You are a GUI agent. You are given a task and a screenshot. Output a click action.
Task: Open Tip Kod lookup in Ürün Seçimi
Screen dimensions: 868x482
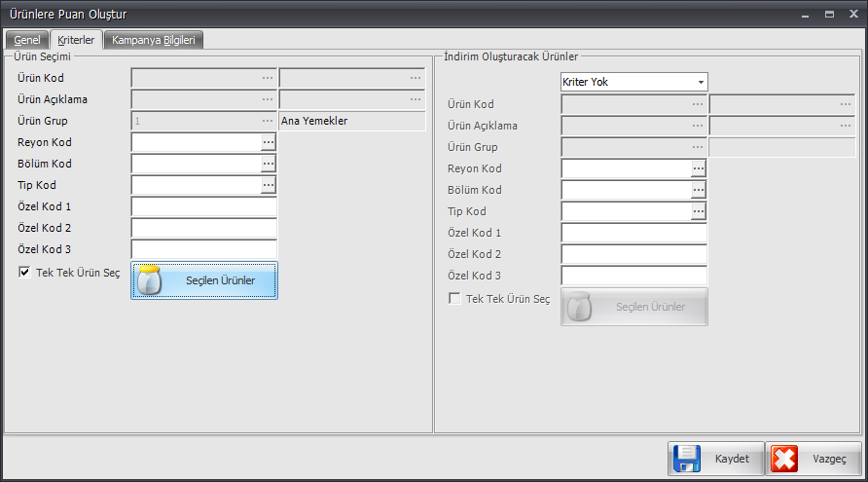(268, 185)
